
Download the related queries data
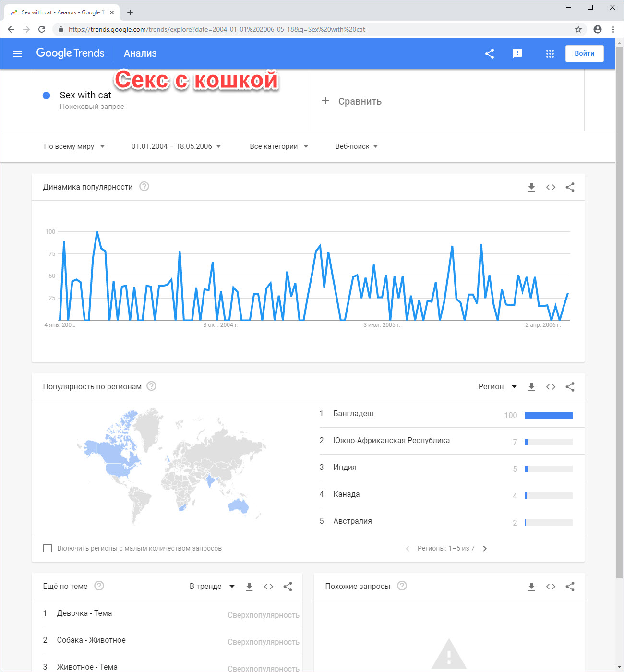point(531,587)
